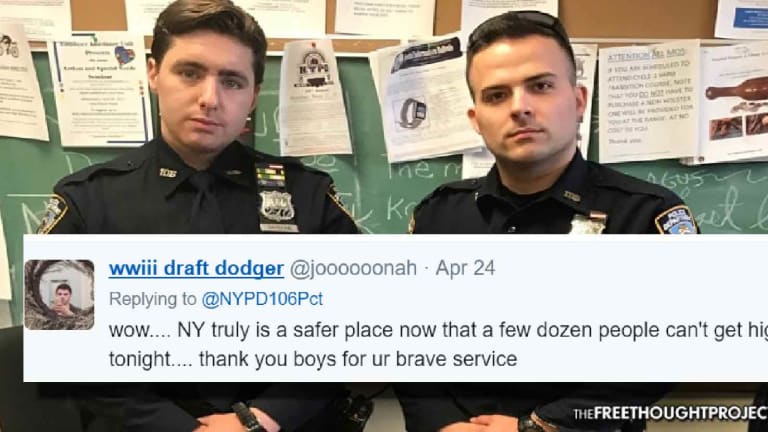Viewport: 768px width, 432px height.
Task: Click the right officer's chest badge
Action: 587,223
